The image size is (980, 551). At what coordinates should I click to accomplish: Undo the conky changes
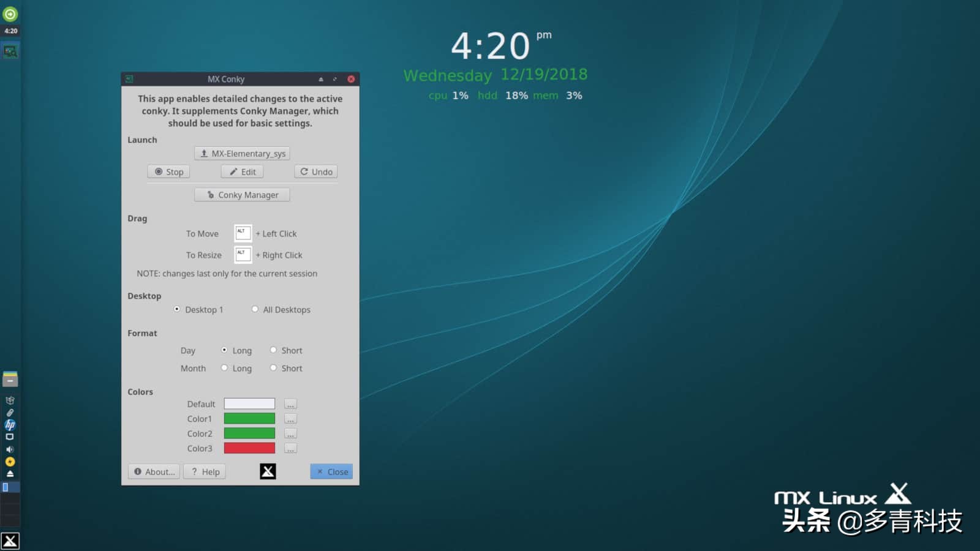click(x=316, y=172)
